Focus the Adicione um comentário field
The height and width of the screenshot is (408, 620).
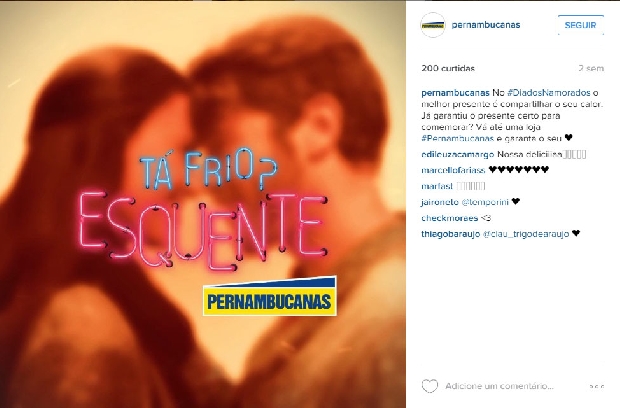(x=499, y=386)
